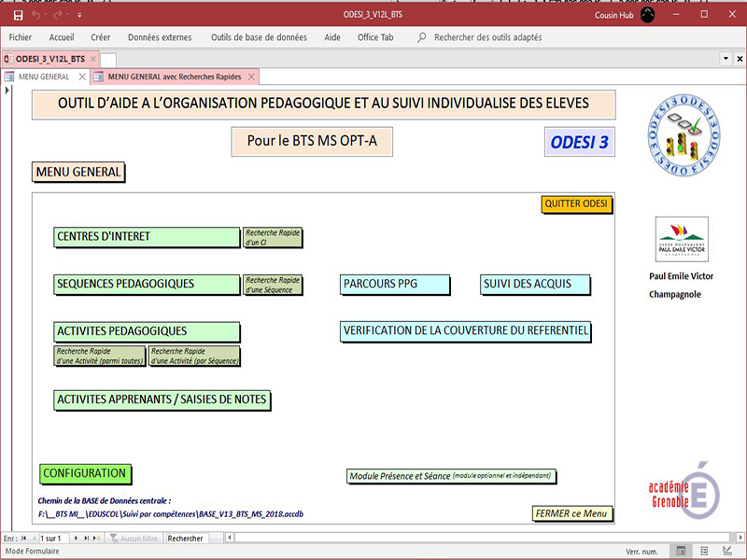Switch to Form view in status bar
This screenshot has height=560, width=747.
pyautogui.click(x=683, y=552)
